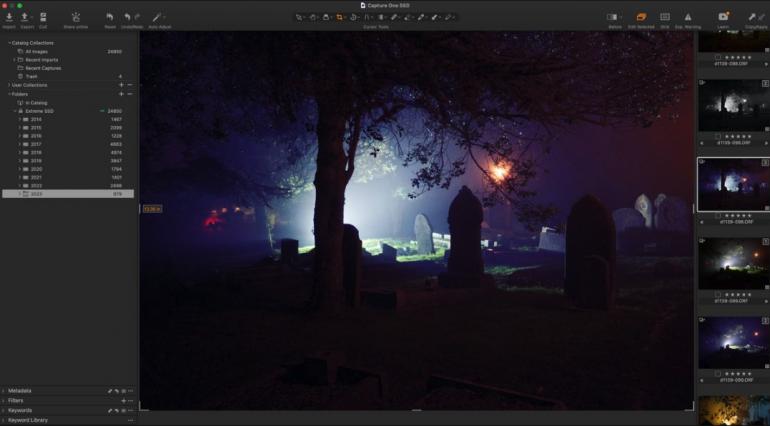Screen dimensions: 770x426
Task: Choose the Pan hand cursor tool
Action: tap(312, 17)
